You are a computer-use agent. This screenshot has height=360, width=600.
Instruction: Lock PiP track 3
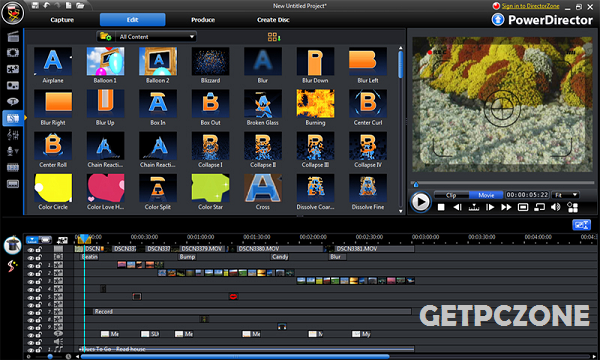click(x=39, y=281)
